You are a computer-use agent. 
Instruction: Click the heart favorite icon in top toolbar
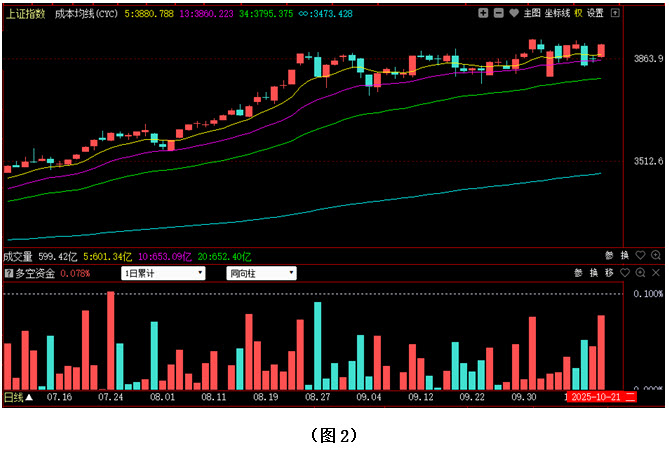tap(513, 13)
